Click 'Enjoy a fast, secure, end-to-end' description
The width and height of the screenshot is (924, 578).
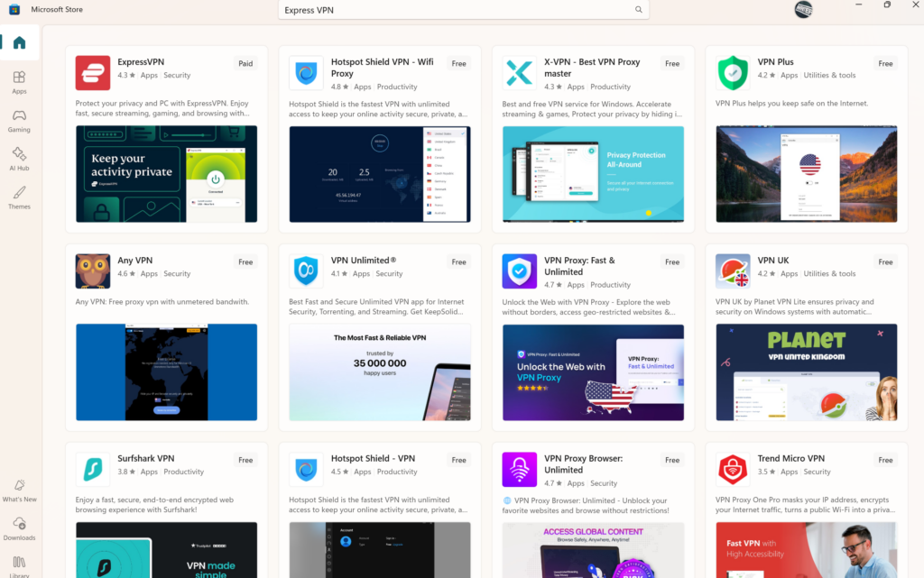tap(154, 505)
